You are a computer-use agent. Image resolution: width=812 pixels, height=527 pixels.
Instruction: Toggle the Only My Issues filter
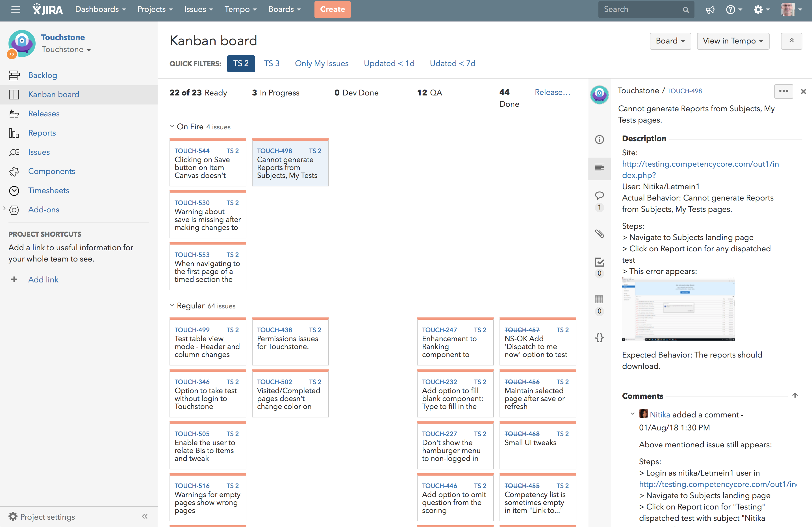coord(322,64)
